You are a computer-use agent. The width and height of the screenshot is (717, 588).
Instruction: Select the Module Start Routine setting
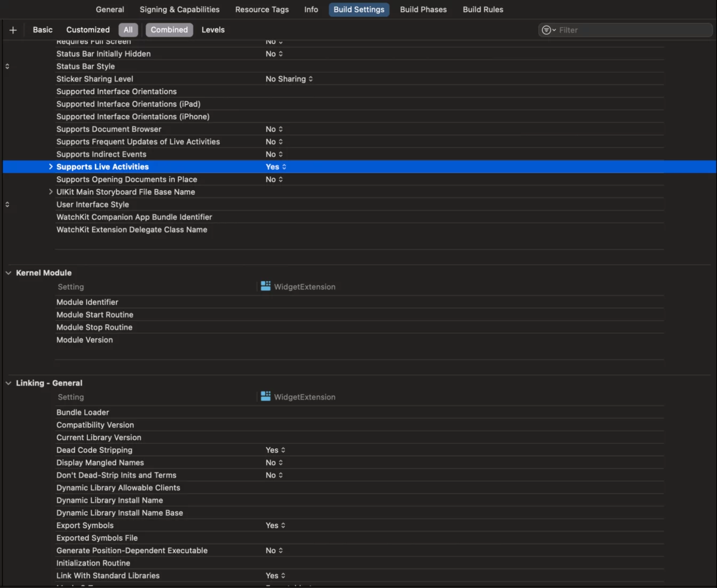point(95,315)
